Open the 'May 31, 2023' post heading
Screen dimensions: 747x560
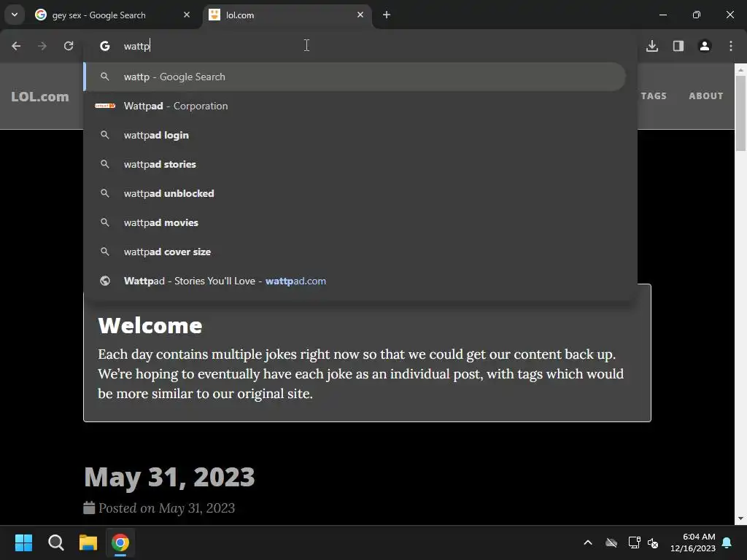[169, 477]
